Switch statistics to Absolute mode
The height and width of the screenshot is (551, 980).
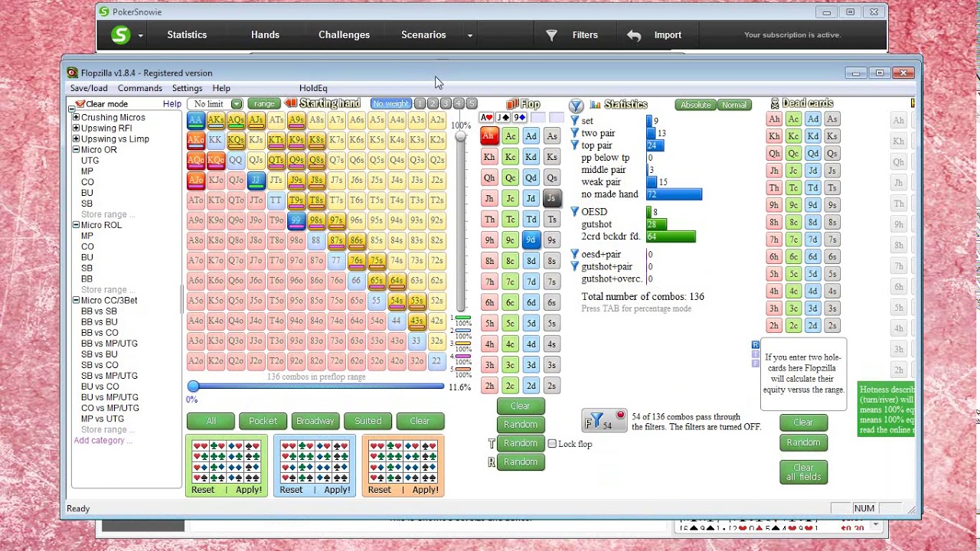point(695,105)
